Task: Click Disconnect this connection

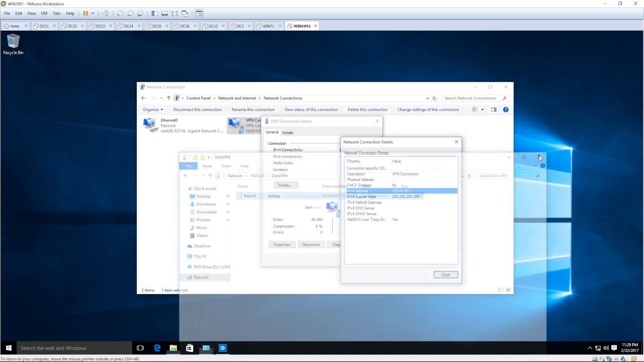Action: coord(197,110)
